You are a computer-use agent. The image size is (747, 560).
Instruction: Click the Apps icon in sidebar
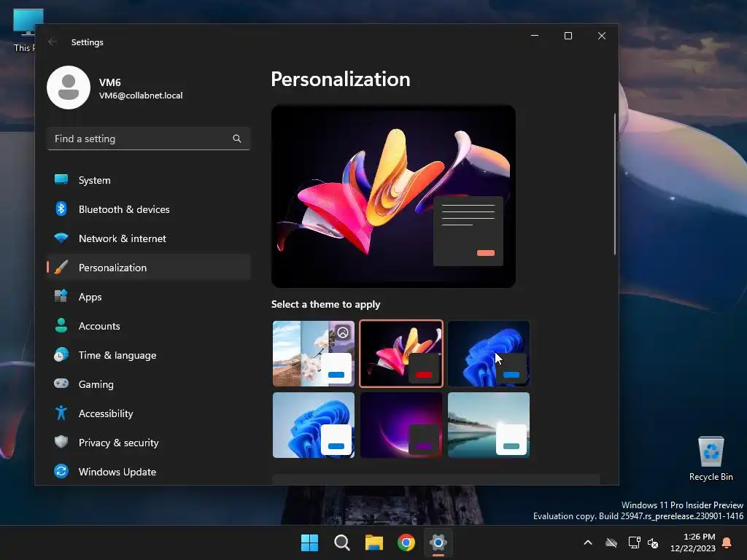[61, 296]
